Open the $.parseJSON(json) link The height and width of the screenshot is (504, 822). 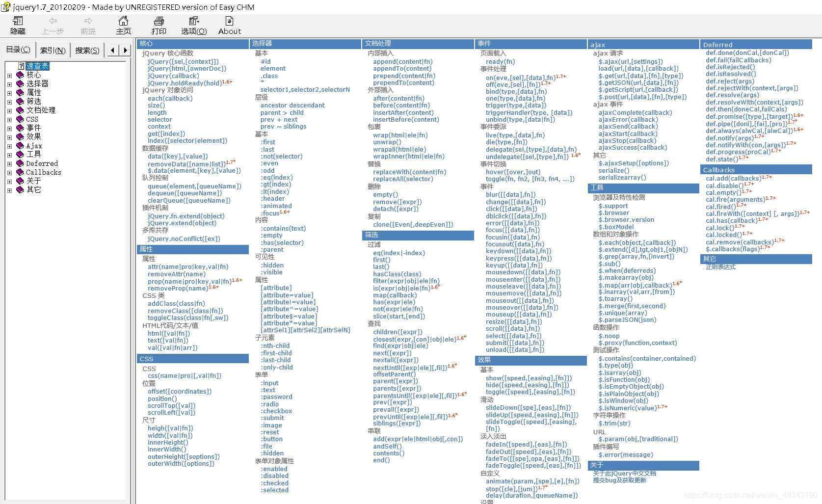(627, 319)
